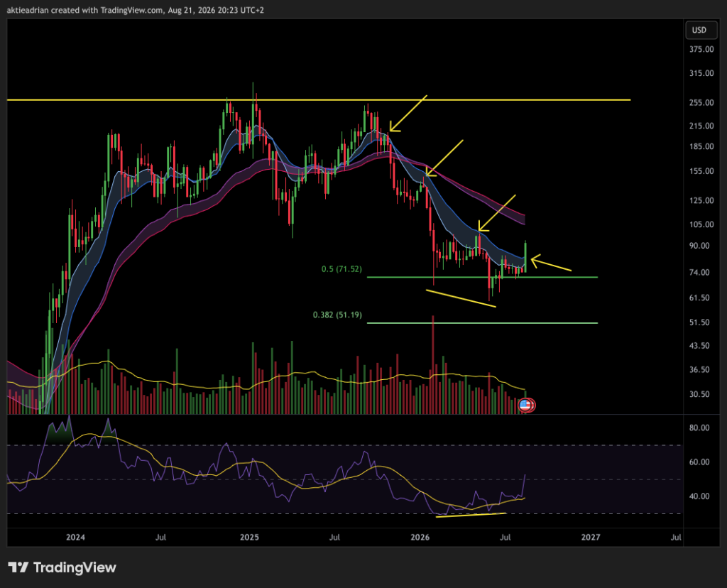This screenshot has height=588, width=727.
Task: Click the 375.00 price axis label
Action: click(x=701, y=49)
